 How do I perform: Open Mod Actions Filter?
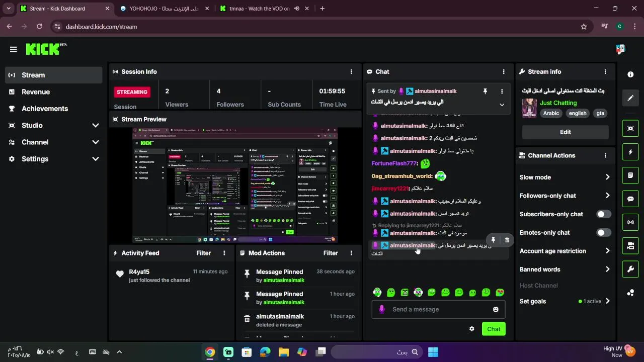point(331,253)
